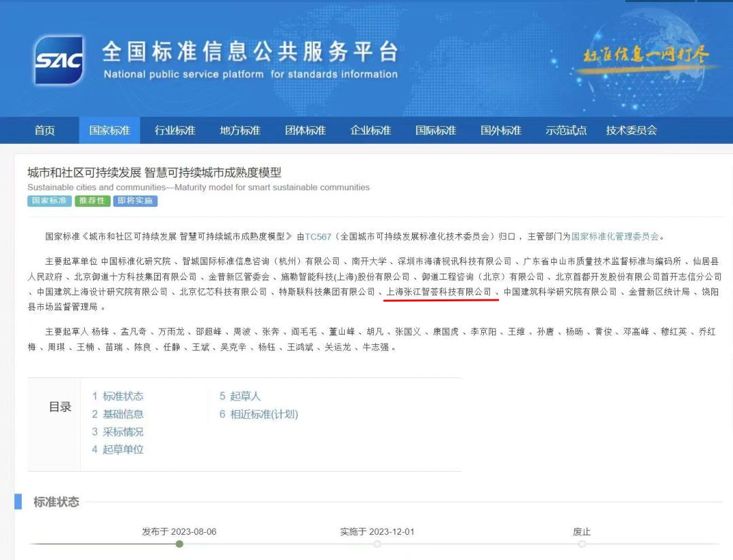Screen dimensions: 733x560
Task: Open the 国家标准化管理委员会 link
Action: click(x=615, y=237)
